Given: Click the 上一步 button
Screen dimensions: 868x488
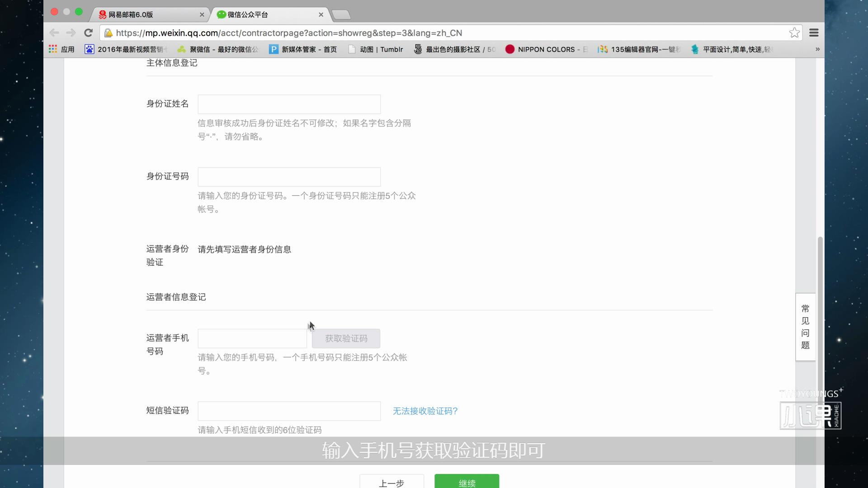Looking at the screenshot, I should (392, 483).
